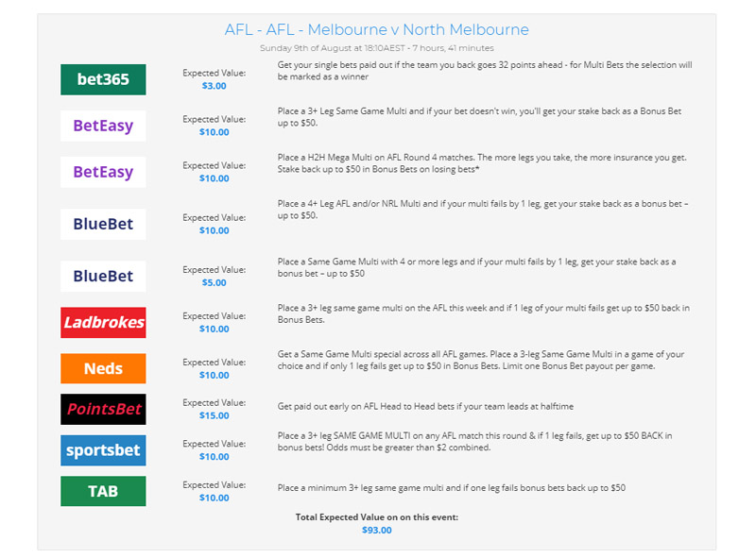
Task: Click the second BlueBet logo
Action: coord(103,276)
